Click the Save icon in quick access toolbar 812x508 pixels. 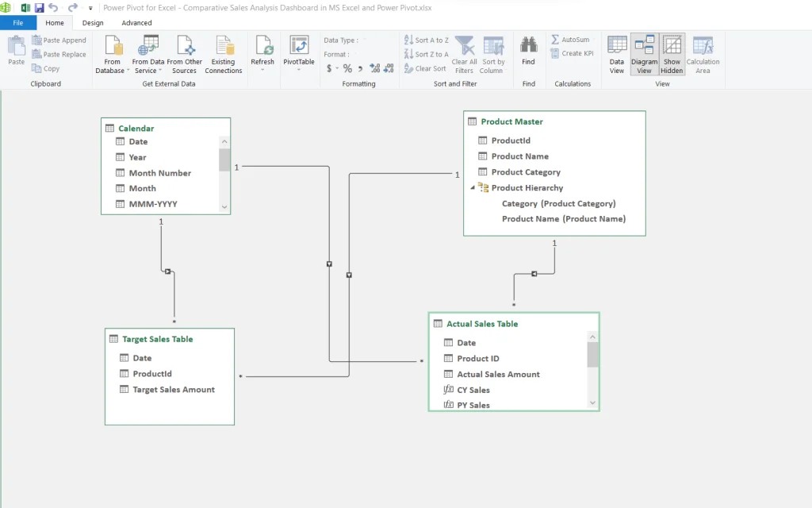coord(40,8)
